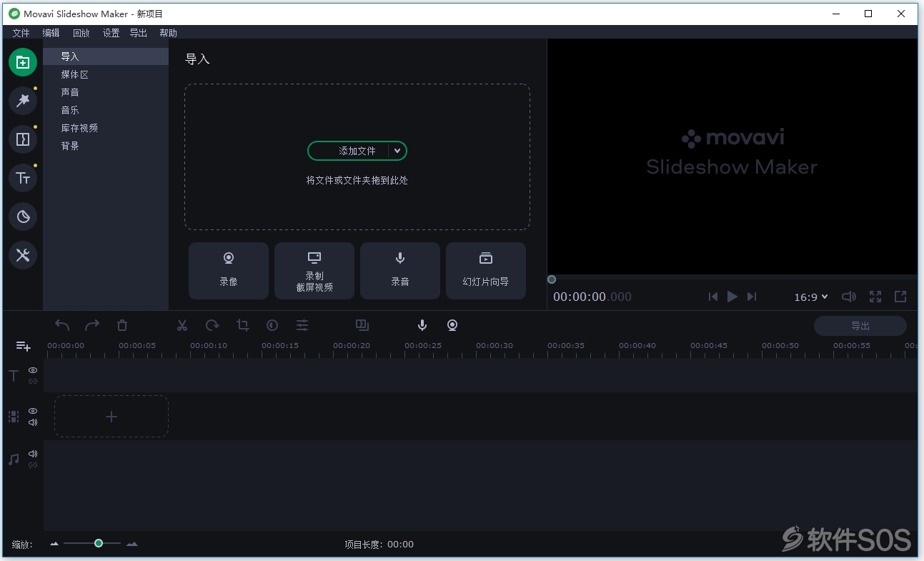Click the microphone Record audio toolbar icon
The image size is (924, 561).
coord(422,325)
